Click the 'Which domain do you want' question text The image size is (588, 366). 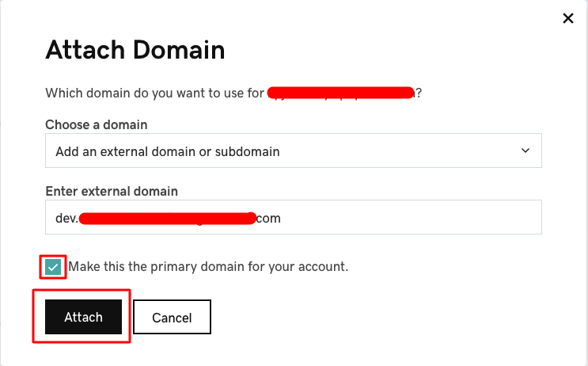click(154, 93)
